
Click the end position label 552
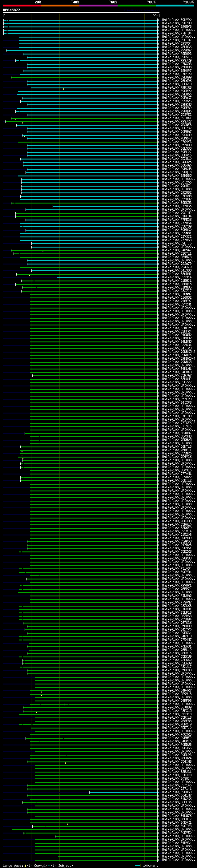coord(155,15)
